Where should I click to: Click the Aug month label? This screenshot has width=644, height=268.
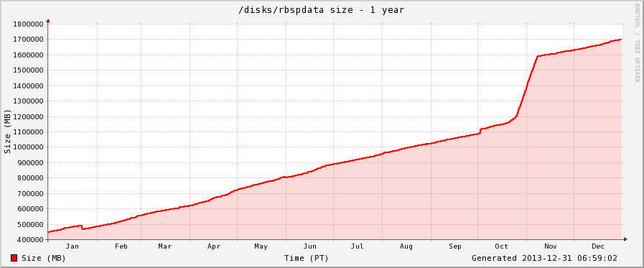pos(406,246)
